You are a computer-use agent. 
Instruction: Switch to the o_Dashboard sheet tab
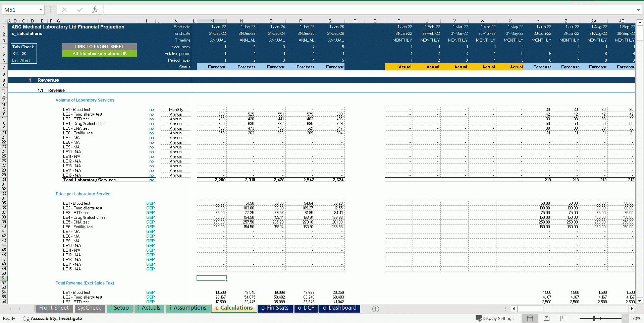point(339,308)
